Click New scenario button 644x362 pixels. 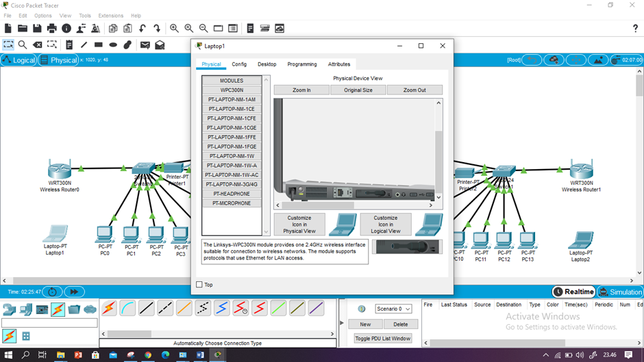365,324
